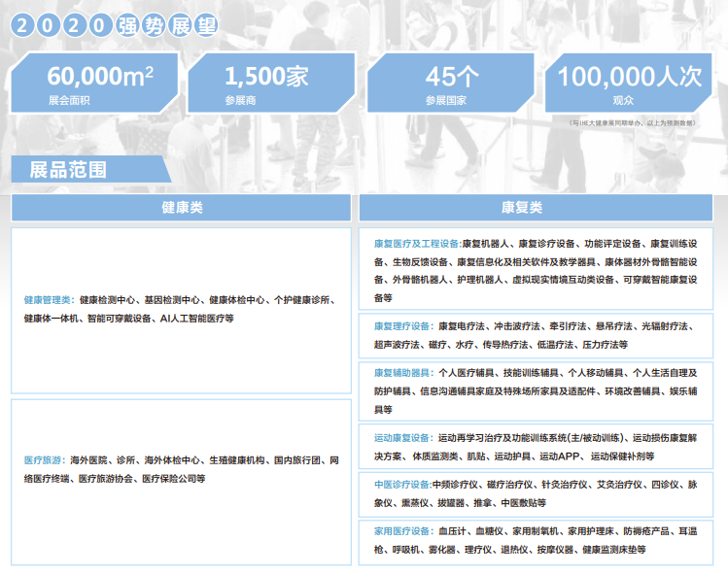728x575 pixels.
Task: Click the 健康管理类 category label
Action: pos(50,300)
